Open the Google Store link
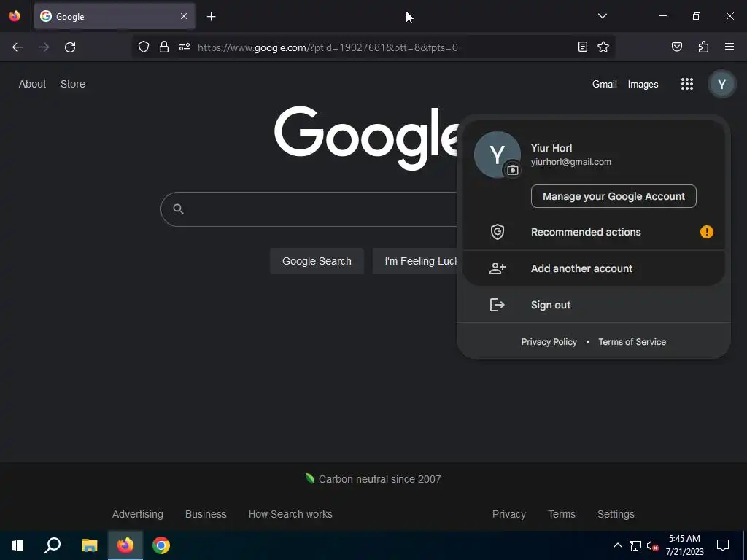This screenshot has width=747, height=560. point(73,84)
